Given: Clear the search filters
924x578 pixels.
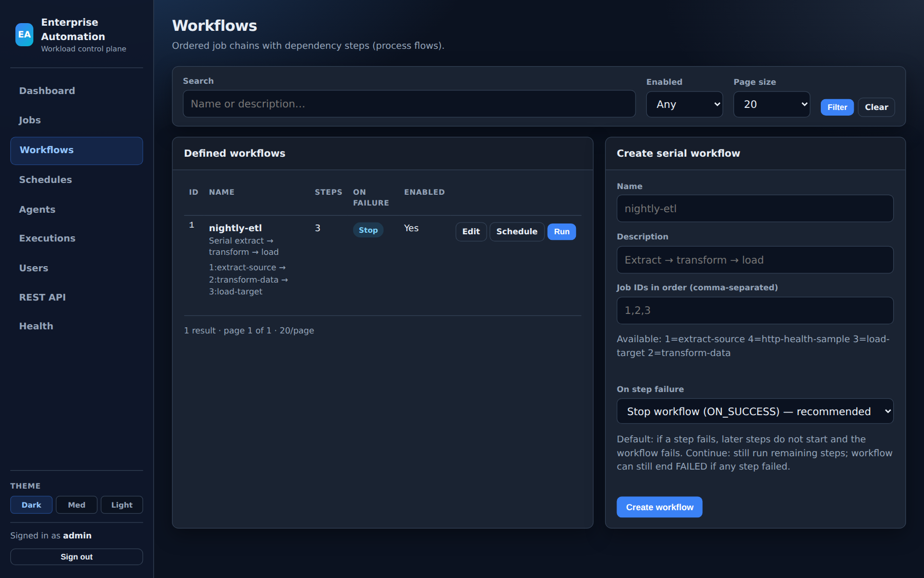Looking at the screenshot, I should pos(876,107).
